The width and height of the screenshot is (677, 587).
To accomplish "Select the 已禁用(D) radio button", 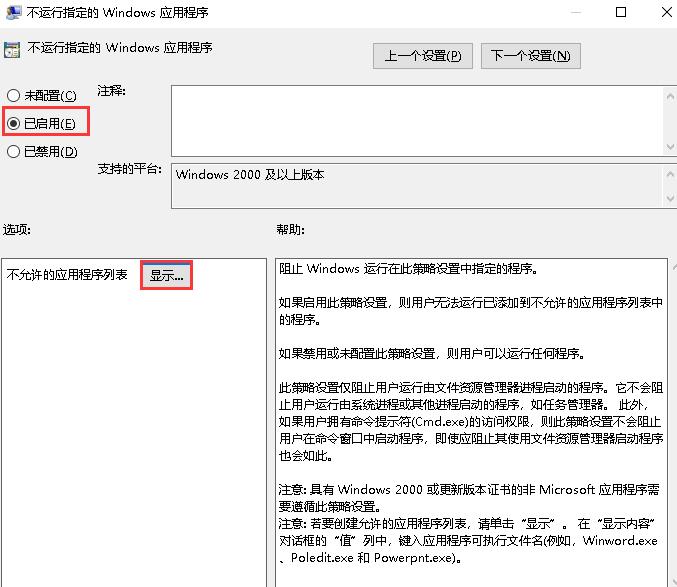I will tap(42, 151).
